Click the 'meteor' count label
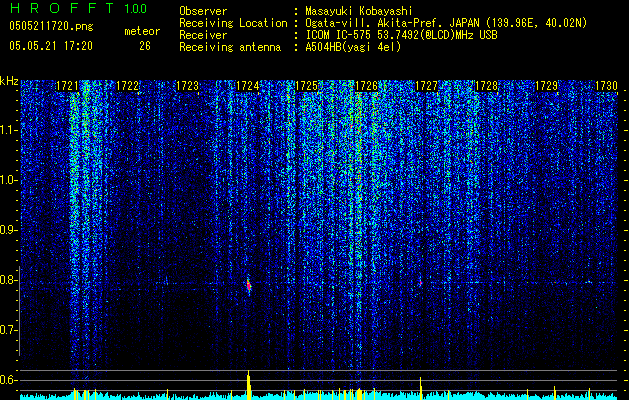This screenshot has height=400, width=629. click(x=142, y=31)
